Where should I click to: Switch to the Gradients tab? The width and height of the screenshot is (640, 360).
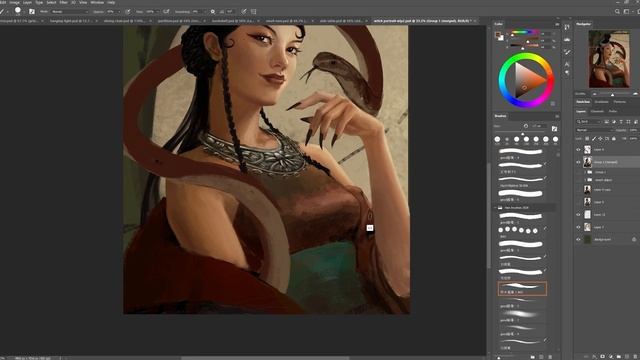[601, 102]
